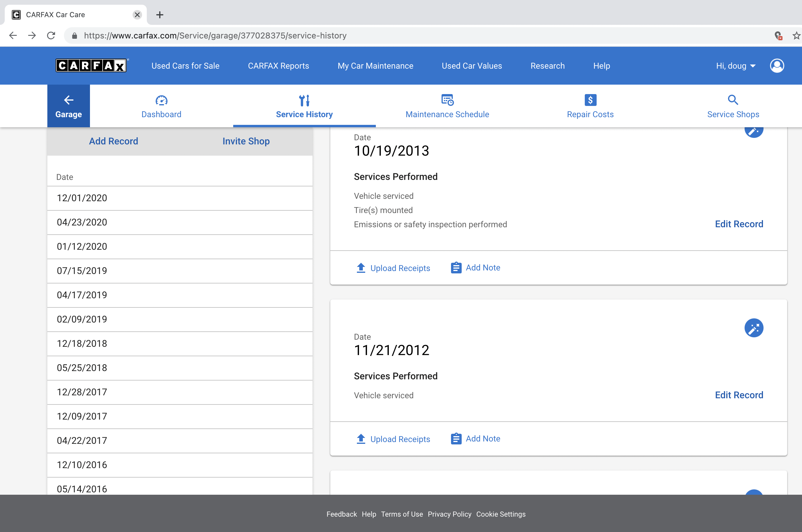The height and width of the screenshot is (532, 802).
Task: Select the 02/09/2019 date row
Action: 180,320
